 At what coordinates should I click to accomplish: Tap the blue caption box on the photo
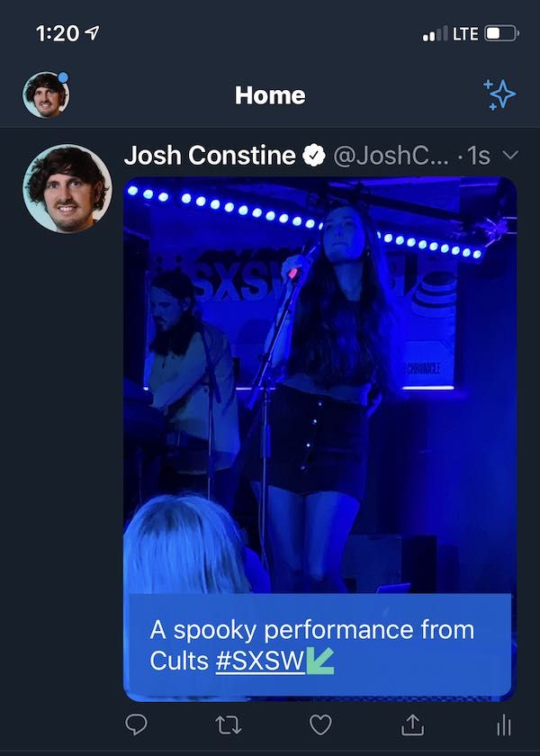319,644
